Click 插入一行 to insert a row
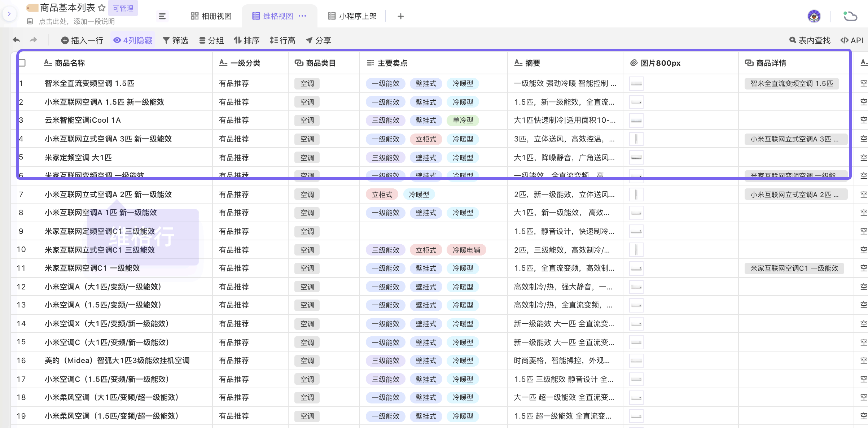 coord(82,40)
